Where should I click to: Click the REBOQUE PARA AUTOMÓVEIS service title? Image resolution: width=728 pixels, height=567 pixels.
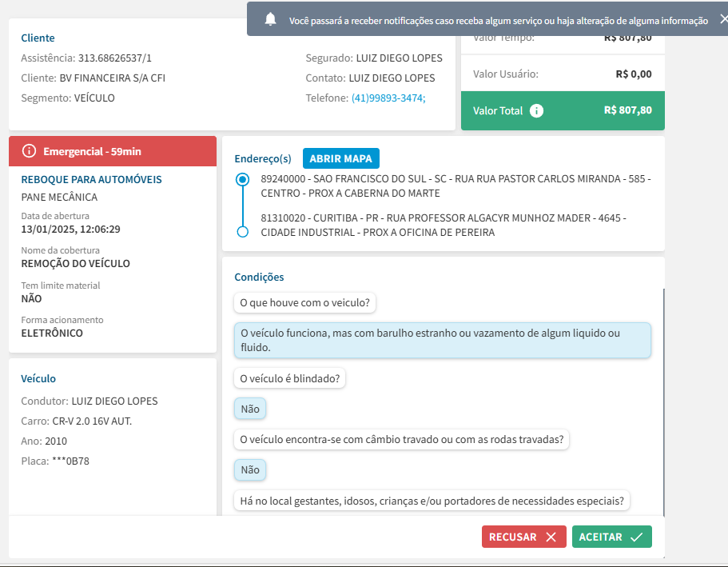click(x=91, y=180)
